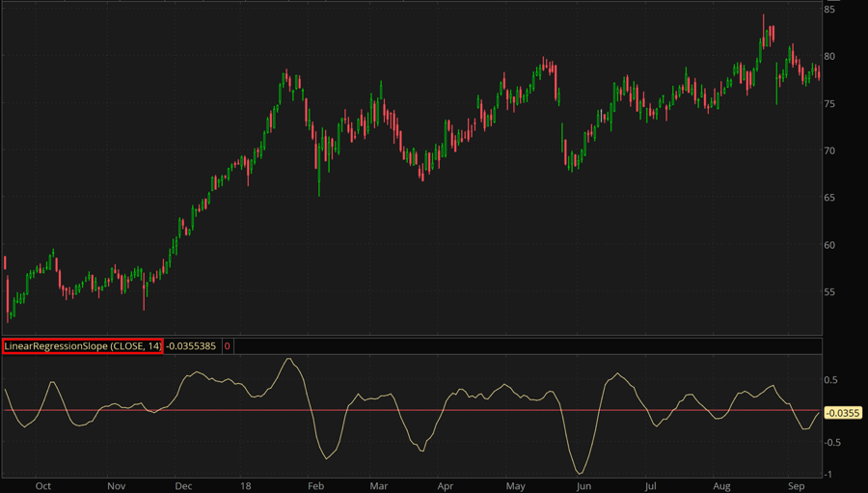The height and width of the screenshot is (493, 868).
Task: Click the LinearRegressionSlope (CLOSE, 14) study label
Action: pos(82,345)
